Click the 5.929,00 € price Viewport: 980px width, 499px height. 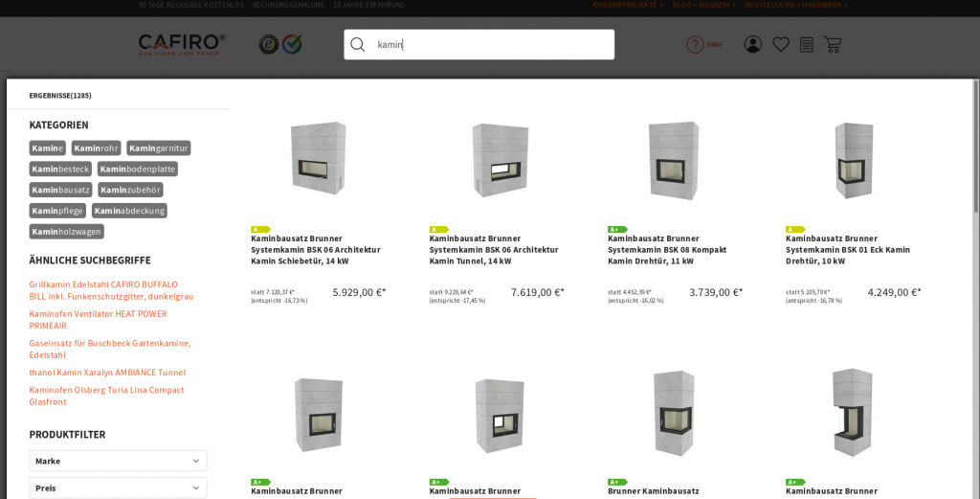click(x=360, y=292)
